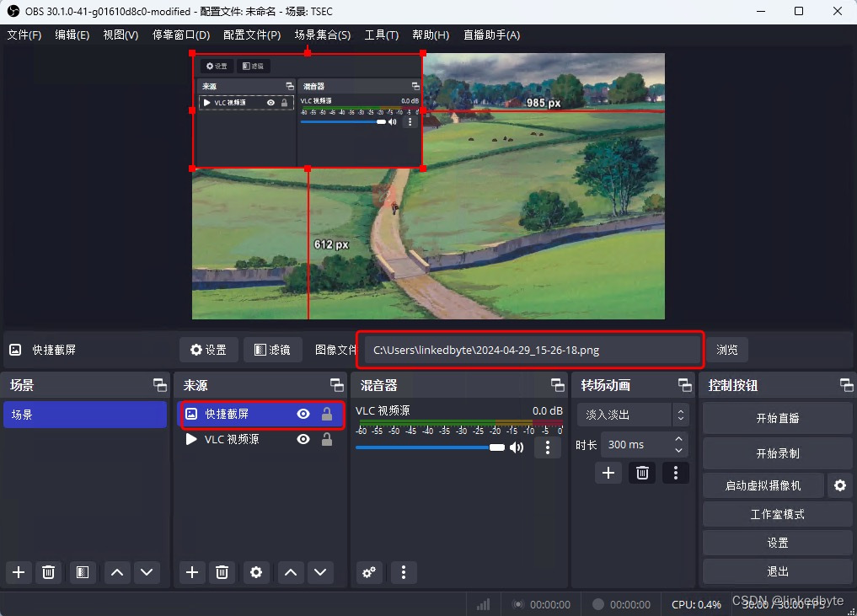Float the 混音器 dock panel icon
The height and width of the screenshot is (616, 857).
(x=558, y=385)
